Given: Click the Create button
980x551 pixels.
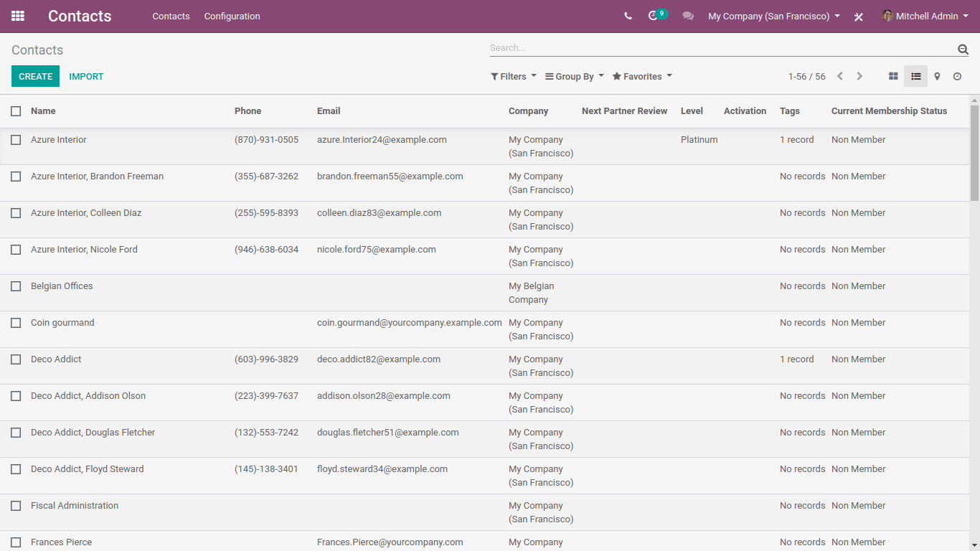Looking at the screenshot, I should tap(35, 76).
